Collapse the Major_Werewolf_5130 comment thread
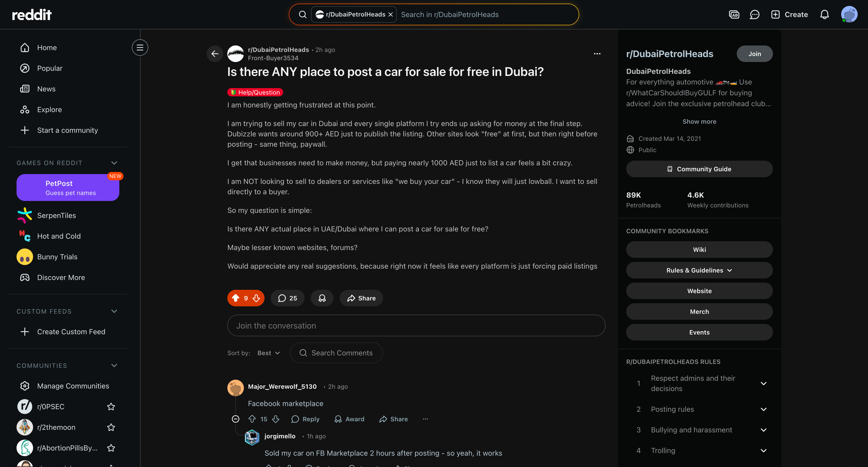The width and height of the screenshot is (868, 467). click(x=236, y=419)
